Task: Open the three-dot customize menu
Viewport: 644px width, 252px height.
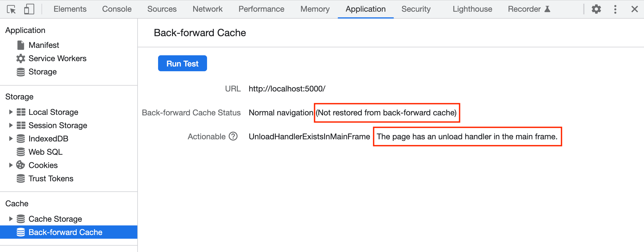Action: click(x=615, y=9)
